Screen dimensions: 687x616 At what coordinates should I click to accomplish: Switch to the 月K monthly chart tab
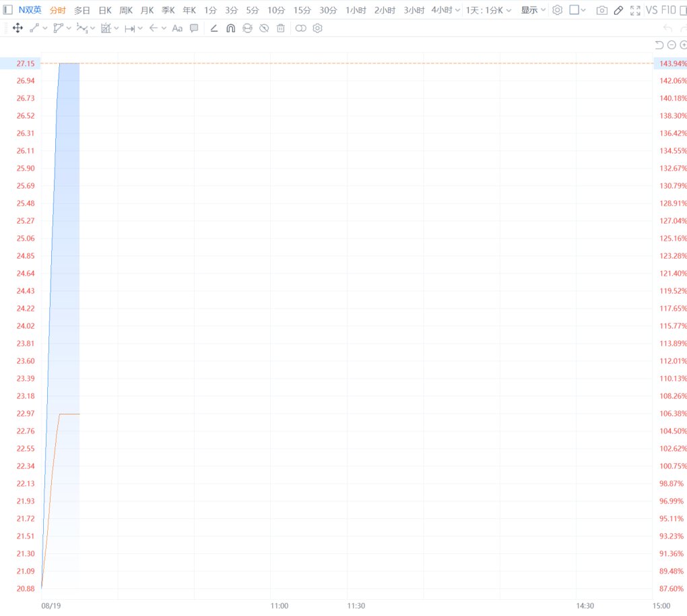(148, 10)
